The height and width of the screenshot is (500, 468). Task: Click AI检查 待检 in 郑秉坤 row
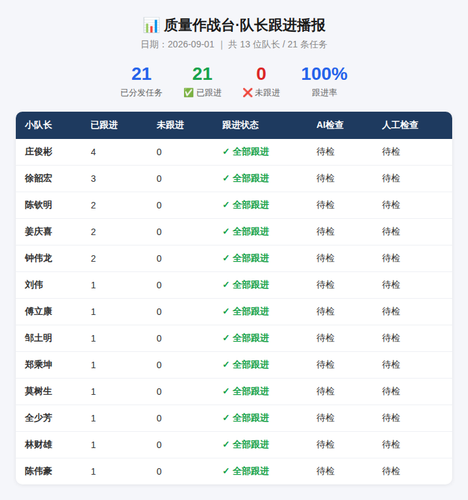(325, 365)
